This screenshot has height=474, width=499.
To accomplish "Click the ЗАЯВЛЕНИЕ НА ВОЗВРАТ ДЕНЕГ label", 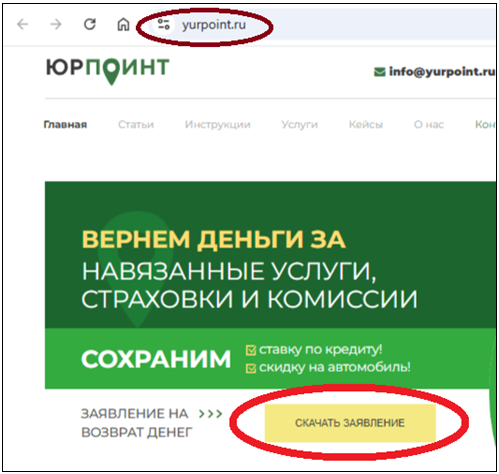I will [x=137, y=423].
